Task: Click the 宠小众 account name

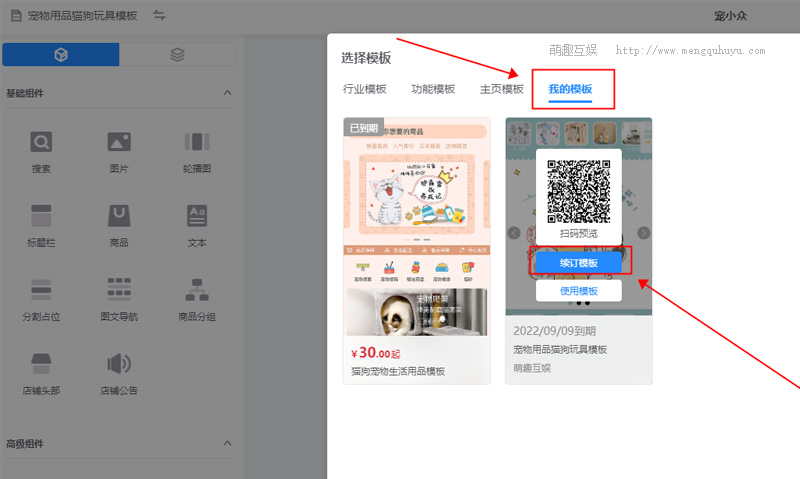Action: pos(731,16)
